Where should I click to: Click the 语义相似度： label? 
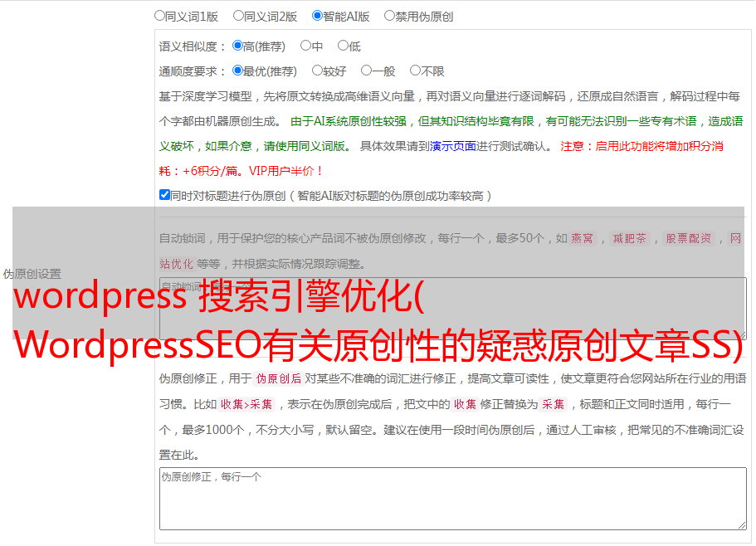pos(193,46)
